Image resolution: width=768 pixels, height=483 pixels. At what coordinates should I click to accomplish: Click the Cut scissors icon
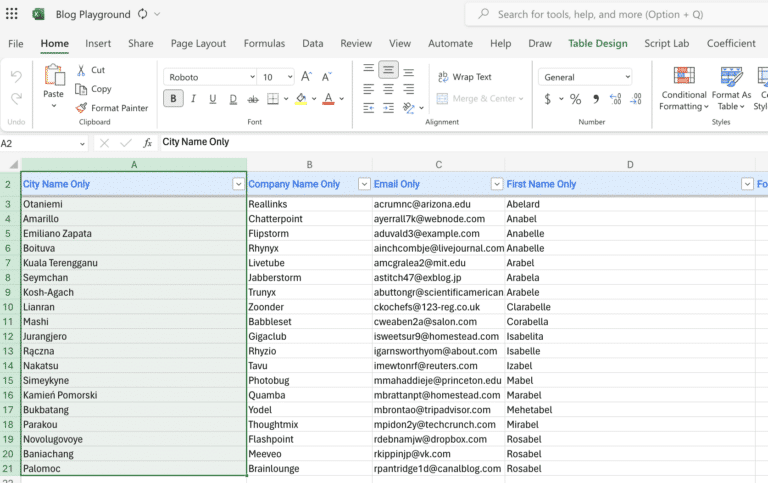tap(81, 70)
